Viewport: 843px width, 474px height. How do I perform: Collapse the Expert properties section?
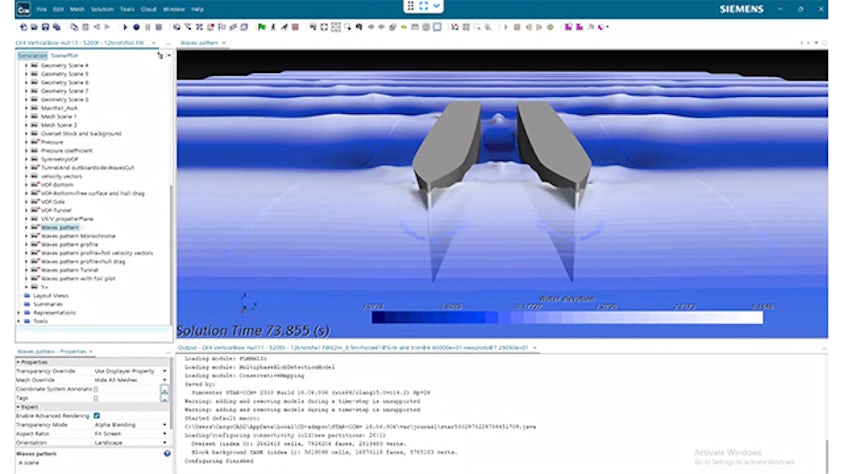(x=18, y=407)
